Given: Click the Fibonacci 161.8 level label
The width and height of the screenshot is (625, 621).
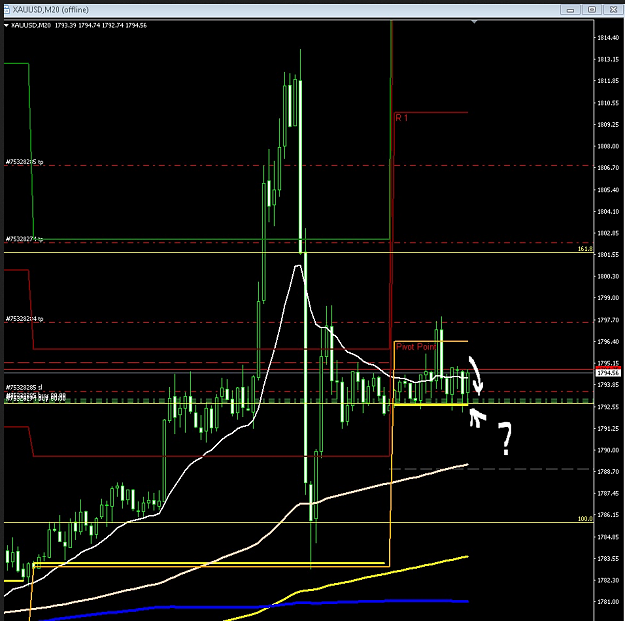Looking at the screenshot, I should click(585, 249).
